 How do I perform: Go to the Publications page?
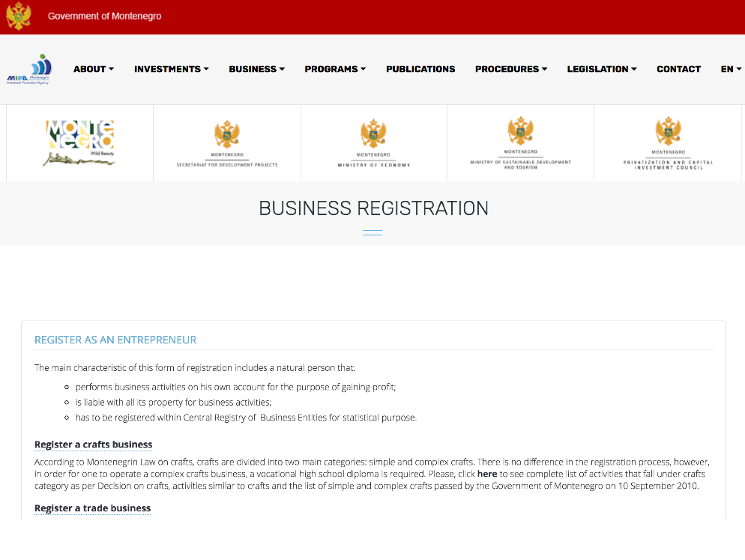coord(420,69)
